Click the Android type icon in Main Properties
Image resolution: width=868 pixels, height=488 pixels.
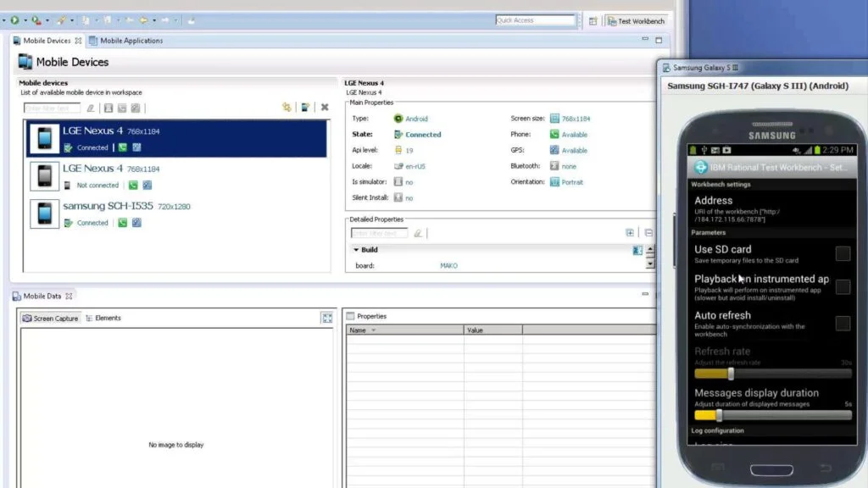[x=398, y=119]
